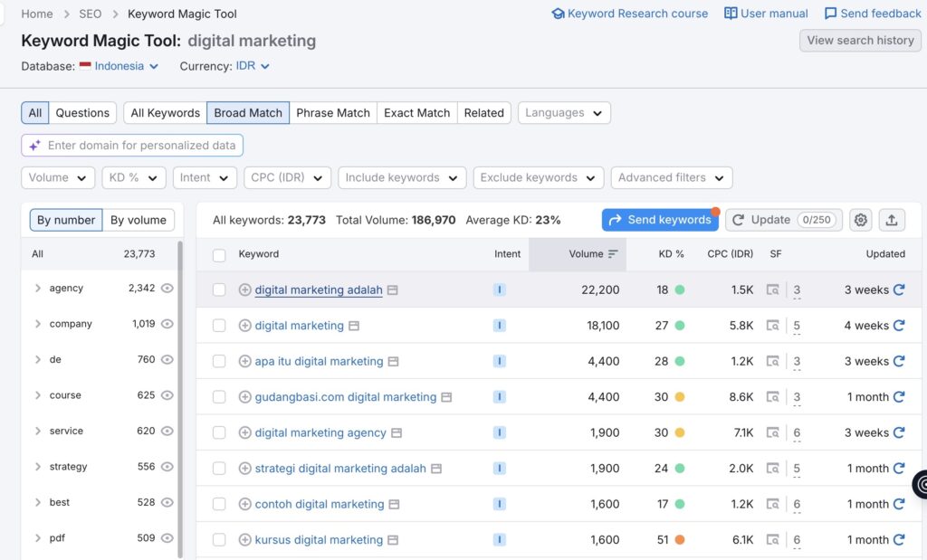This screenshot has width=927, height=560.
Task: Click the export upload icon
Action: click(892, 220)
